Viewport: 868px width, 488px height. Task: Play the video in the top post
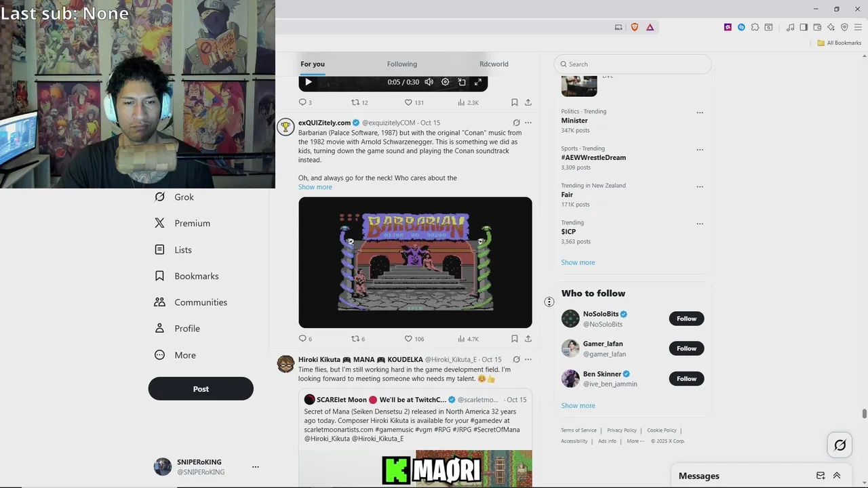tap(308, 82)
